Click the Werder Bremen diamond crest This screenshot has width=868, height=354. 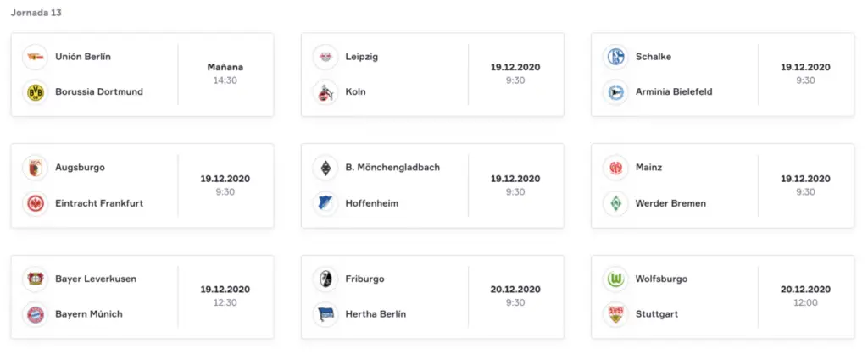click(x=615, y=203)
